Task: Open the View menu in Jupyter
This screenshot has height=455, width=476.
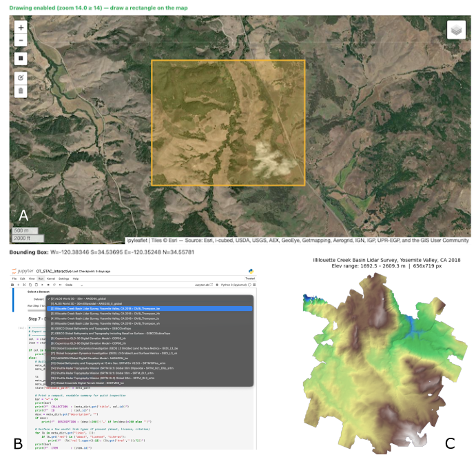Action: point(32,279)
